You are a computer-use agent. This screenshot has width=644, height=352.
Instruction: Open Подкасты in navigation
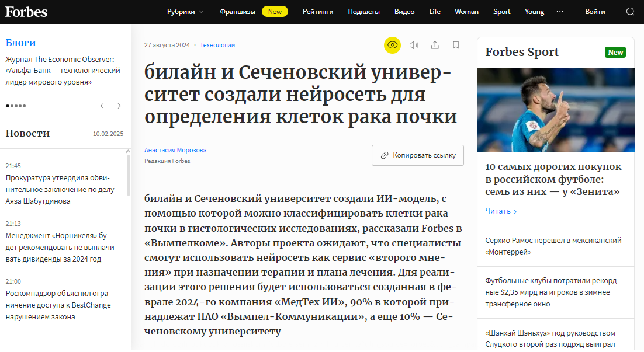[x=364, y=12]
